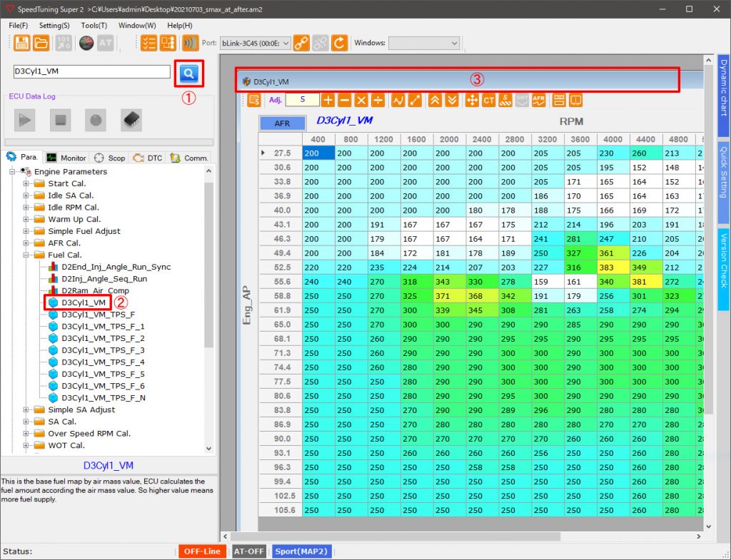Click the plus (add) map icon
This screenshot has width=731, height=560.
(328, 100)
